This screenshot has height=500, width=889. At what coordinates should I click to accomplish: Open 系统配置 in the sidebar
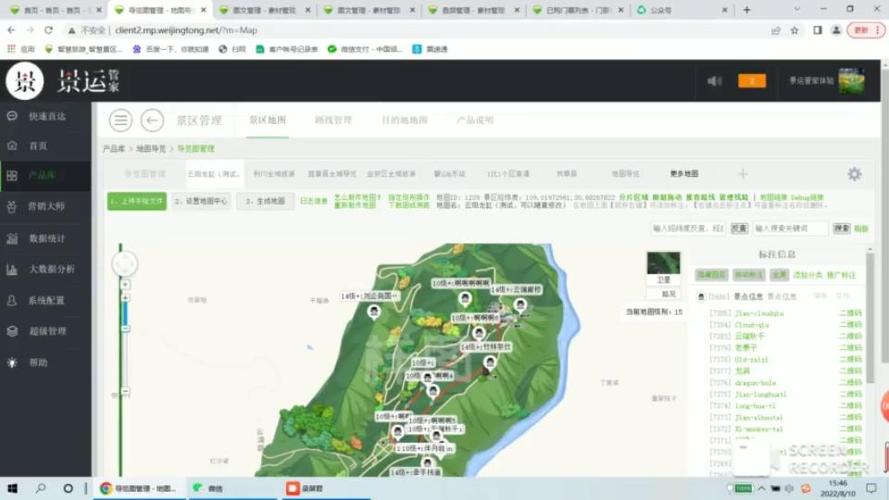[x=47, y=300]
